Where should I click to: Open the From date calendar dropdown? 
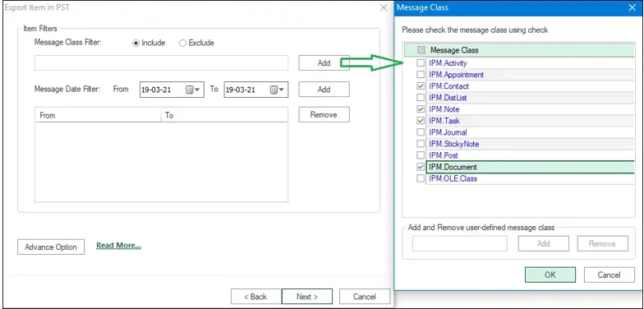pyautogui.click(x=193, y=90)
